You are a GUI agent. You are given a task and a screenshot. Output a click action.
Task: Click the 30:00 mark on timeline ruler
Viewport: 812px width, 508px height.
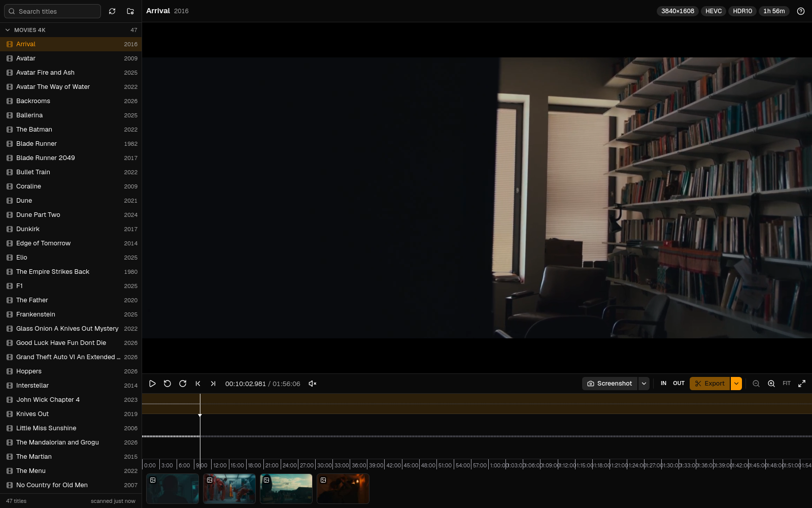coord(324,465)
